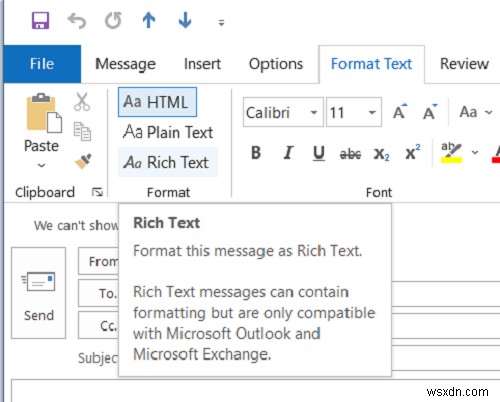This screenshot has height=402, width=500.
Task: Set message format to Plain Text
Action: 168,132
